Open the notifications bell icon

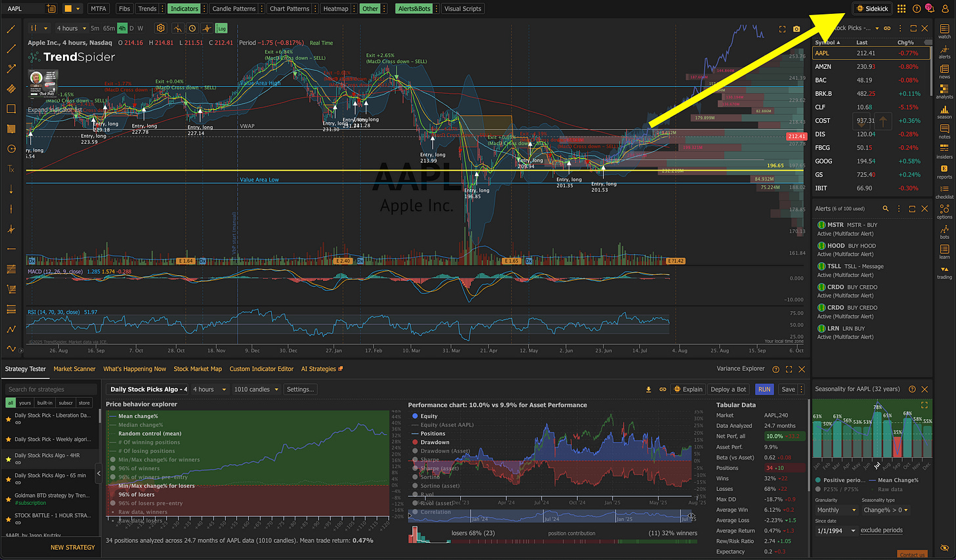coord(929,8)
